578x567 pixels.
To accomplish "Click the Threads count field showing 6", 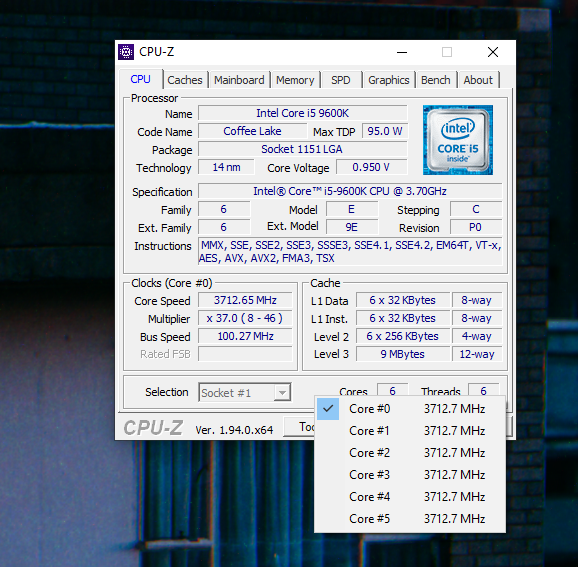I will click(484, 390).
